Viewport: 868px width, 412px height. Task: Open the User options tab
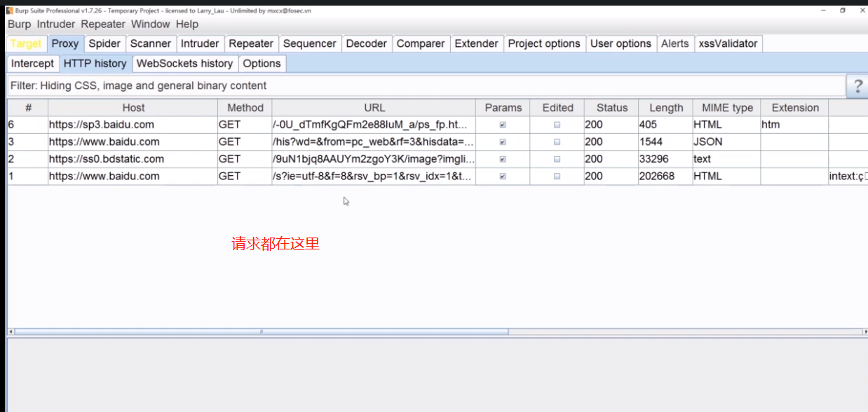click(621, 43)
